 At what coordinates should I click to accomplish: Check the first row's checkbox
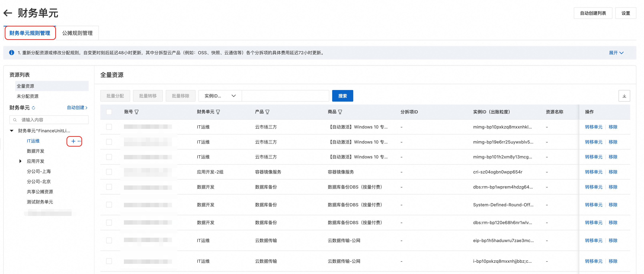click(x=109, y=127)
